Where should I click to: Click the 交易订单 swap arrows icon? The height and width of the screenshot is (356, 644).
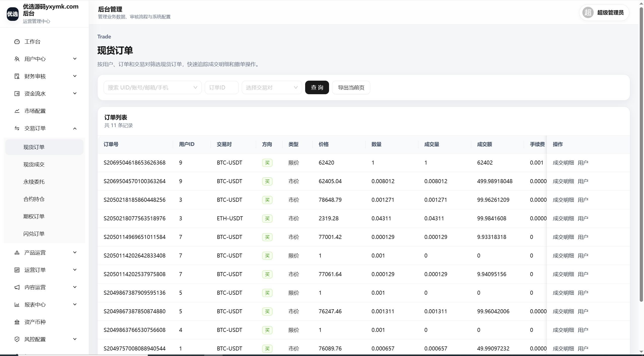point(17,128)
